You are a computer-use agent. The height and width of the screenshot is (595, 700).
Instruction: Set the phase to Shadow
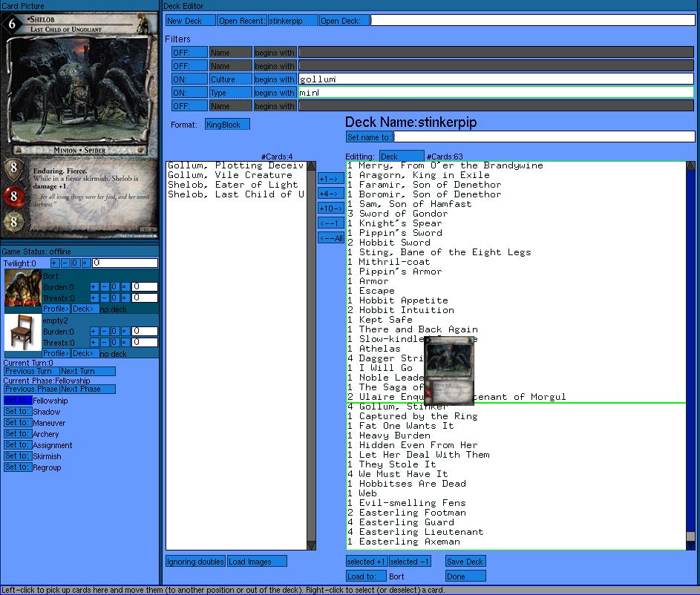tap(18, 411)
